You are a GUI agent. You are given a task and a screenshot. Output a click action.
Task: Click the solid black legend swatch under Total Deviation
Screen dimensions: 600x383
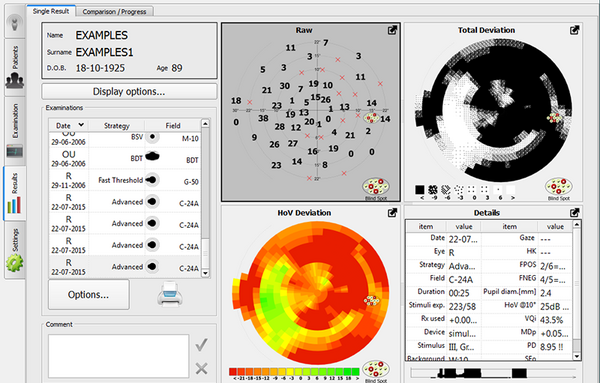(420, 189)
